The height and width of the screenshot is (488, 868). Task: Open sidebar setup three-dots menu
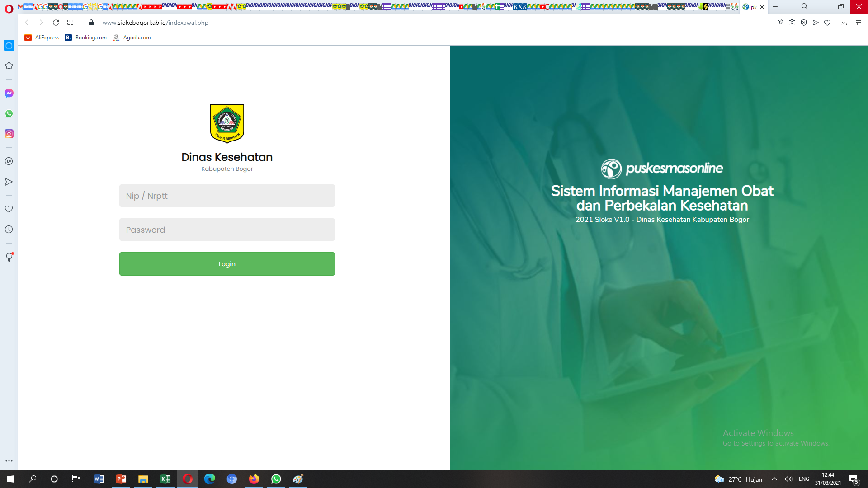click(9, 461)
